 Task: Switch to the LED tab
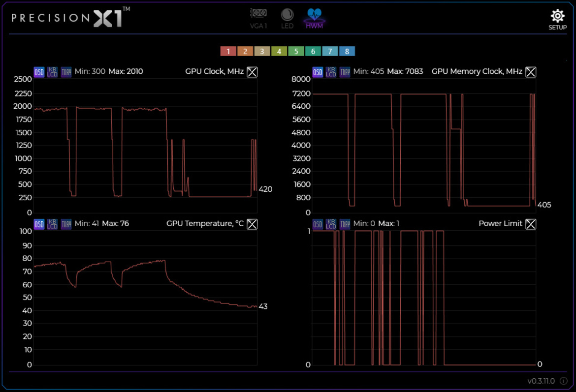[x=288, y=18]
